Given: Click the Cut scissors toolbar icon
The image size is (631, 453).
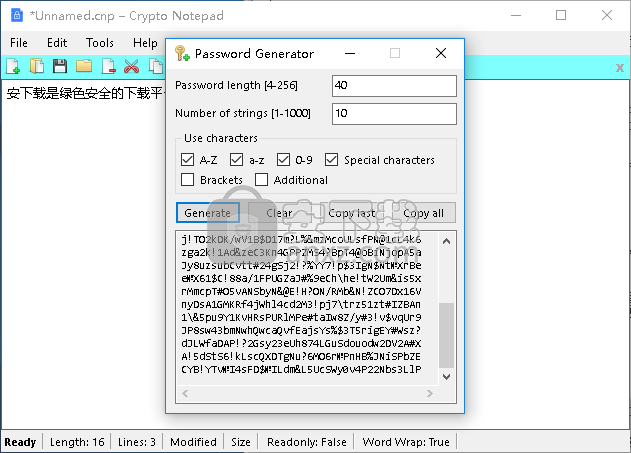Looking at the screenshot, I should click(132, 66).
